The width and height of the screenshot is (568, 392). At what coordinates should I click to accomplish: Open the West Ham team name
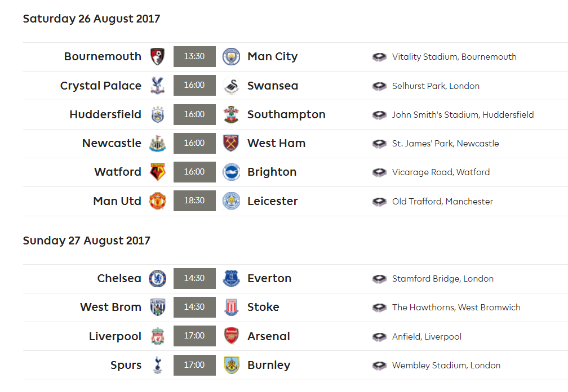pyautogui.click(x=276, y=143)
